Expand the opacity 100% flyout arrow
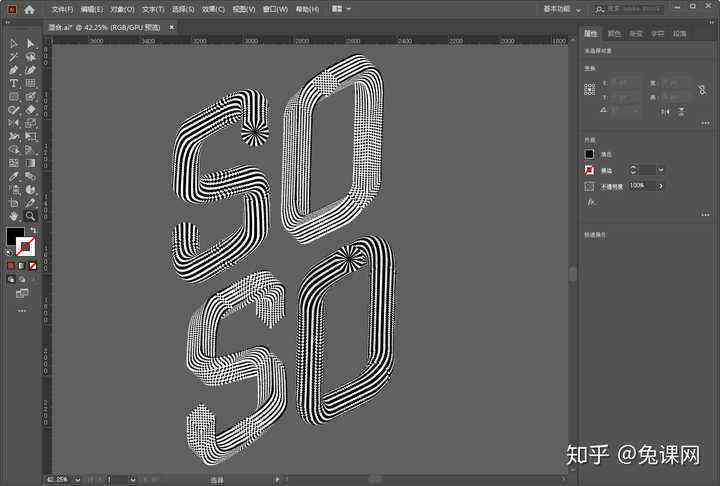Viewport: 720px width, 486px height. coord(661,186)
